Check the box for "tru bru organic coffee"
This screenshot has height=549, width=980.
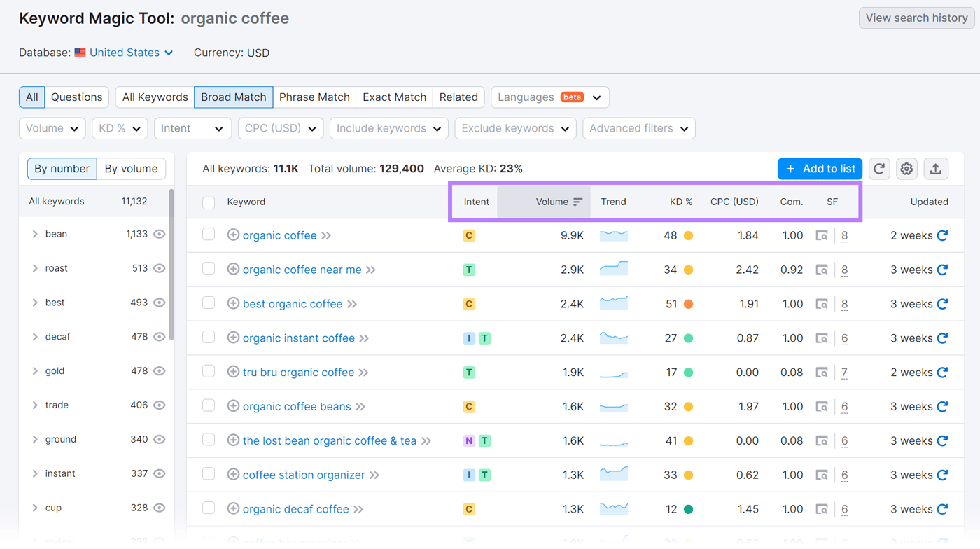(x=208, y=372)
